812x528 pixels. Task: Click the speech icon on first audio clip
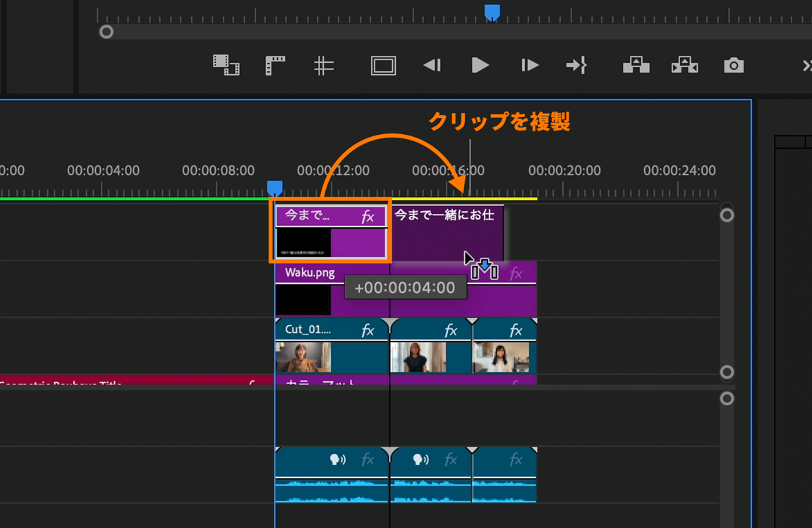click(x=338, y=459)
